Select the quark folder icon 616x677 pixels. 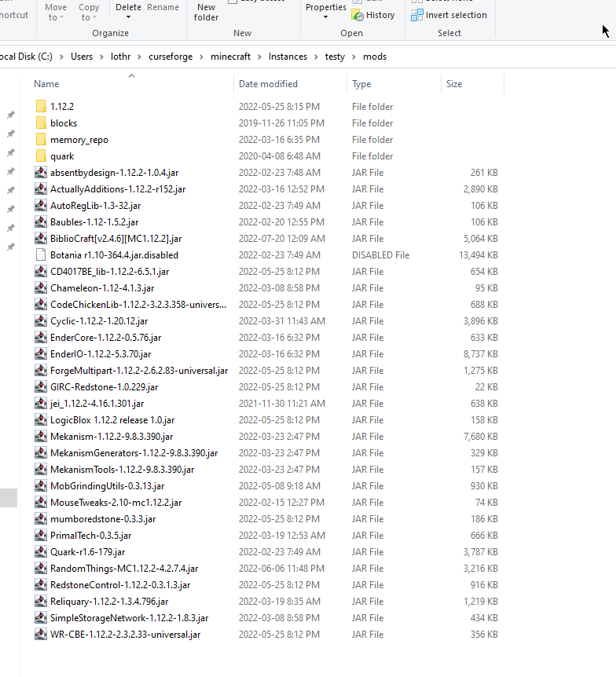coord(41,156)
